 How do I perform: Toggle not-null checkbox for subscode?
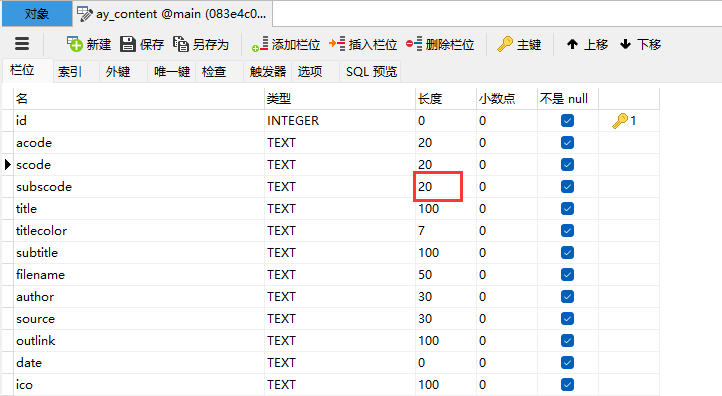click(567, 186)
